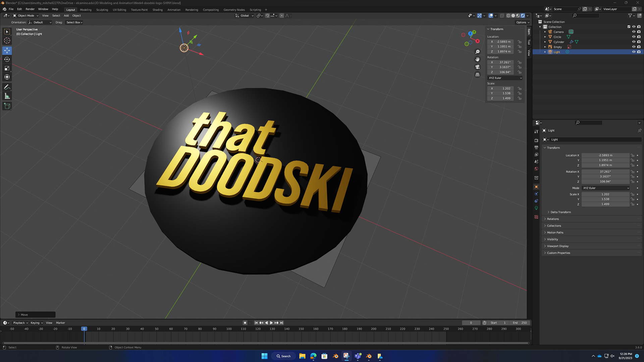Toggle auto keying record button in timeline
This screenshot has height=362, width=644.
(x=245, y=323)
